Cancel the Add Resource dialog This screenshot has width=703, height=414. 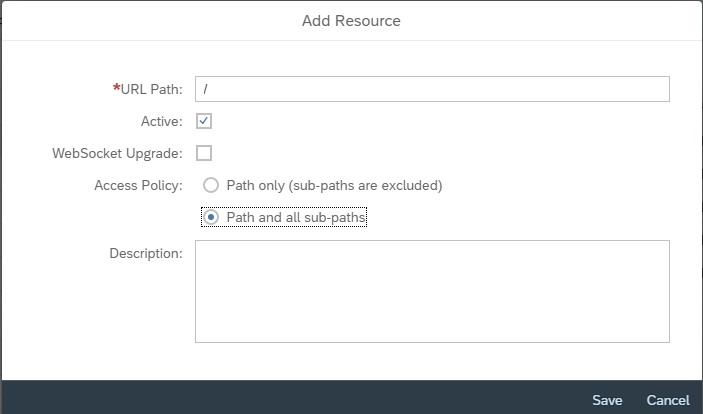[x=668, y=400]
